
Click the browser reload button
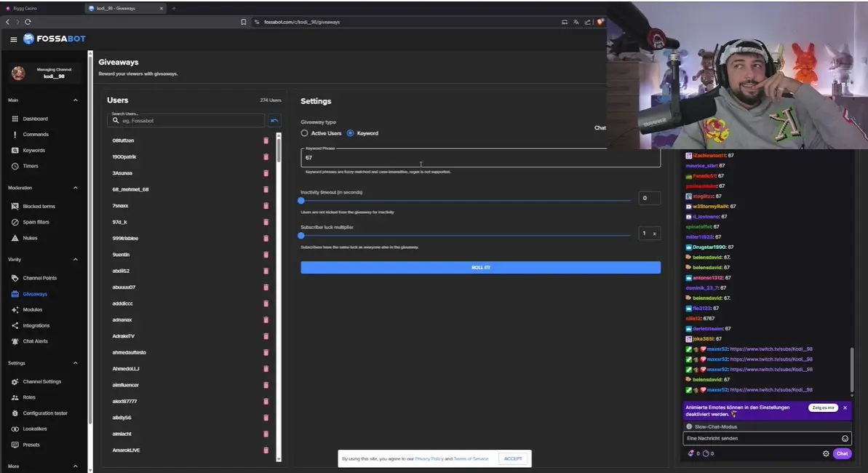coord(28,22)
